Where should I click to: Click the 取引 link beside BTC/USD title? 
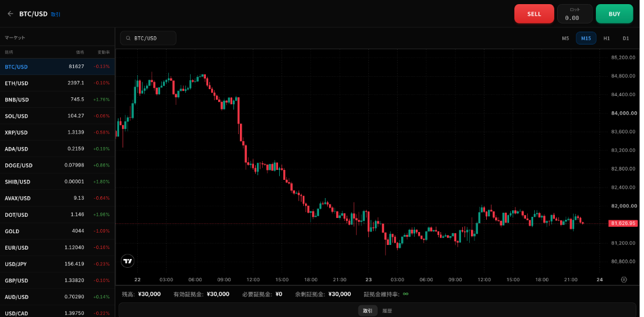tap(56, 14)
